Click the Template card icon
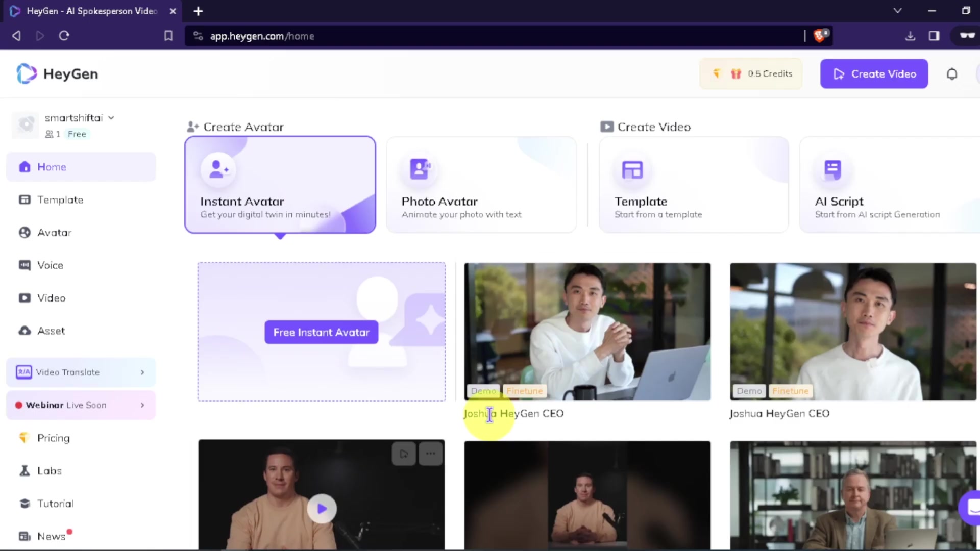This screenshot has width=980, height=551. (x=632, y=169)
